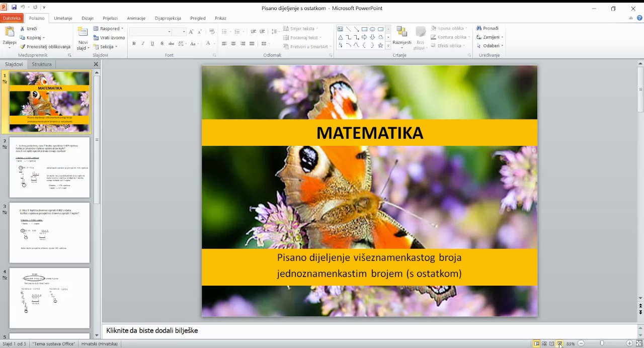This screenshot has width=644, height=348.
Task: Click Pronađi find button
Action: [487, 29]
